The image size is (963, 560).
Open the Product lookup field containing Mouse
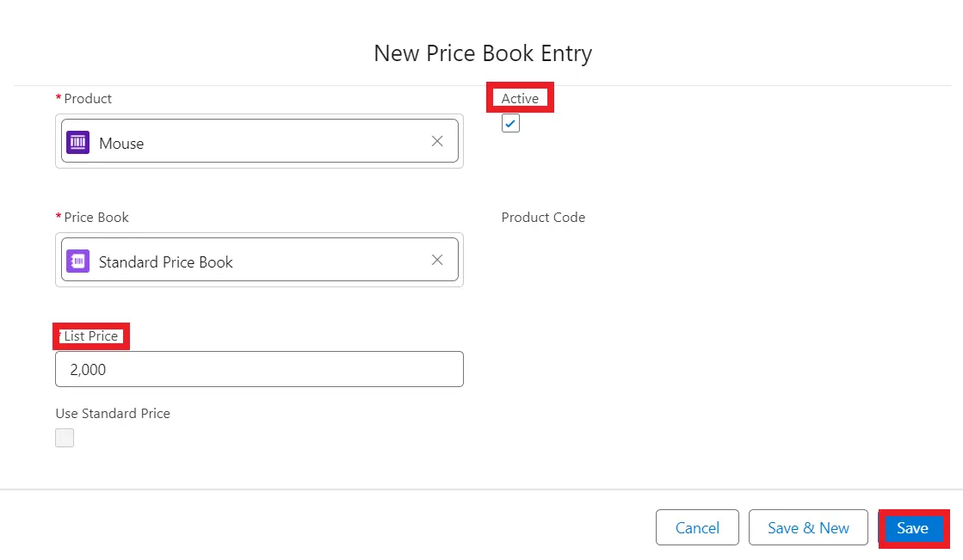(258, 142)
